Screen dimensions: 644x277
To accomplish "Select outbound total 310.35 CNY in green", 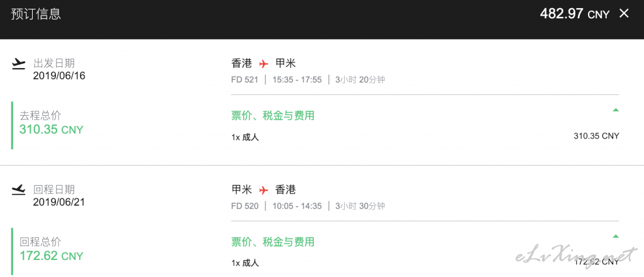I will (52, 130).
